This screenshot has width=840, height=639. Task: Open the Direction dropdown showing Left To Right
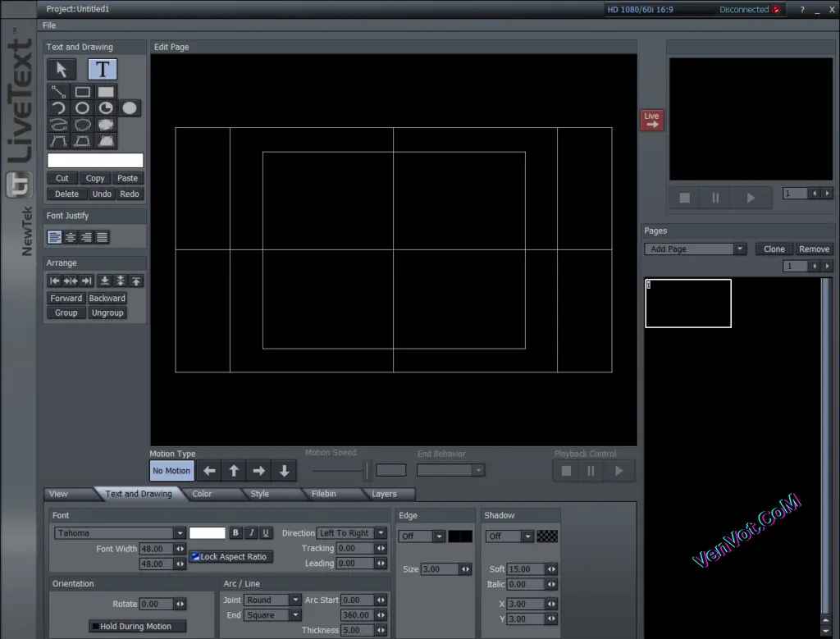click(x=351, y=532)
